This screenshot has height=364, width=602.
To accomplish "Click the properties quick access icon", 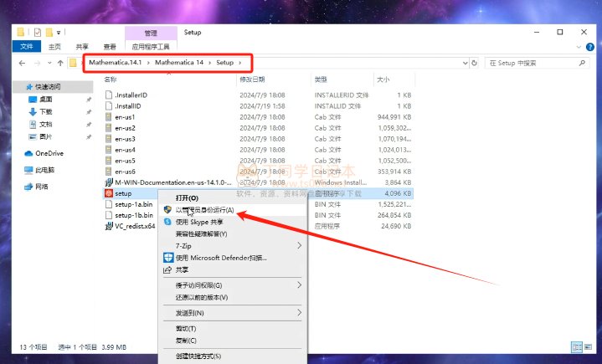I will coord(37,33).
